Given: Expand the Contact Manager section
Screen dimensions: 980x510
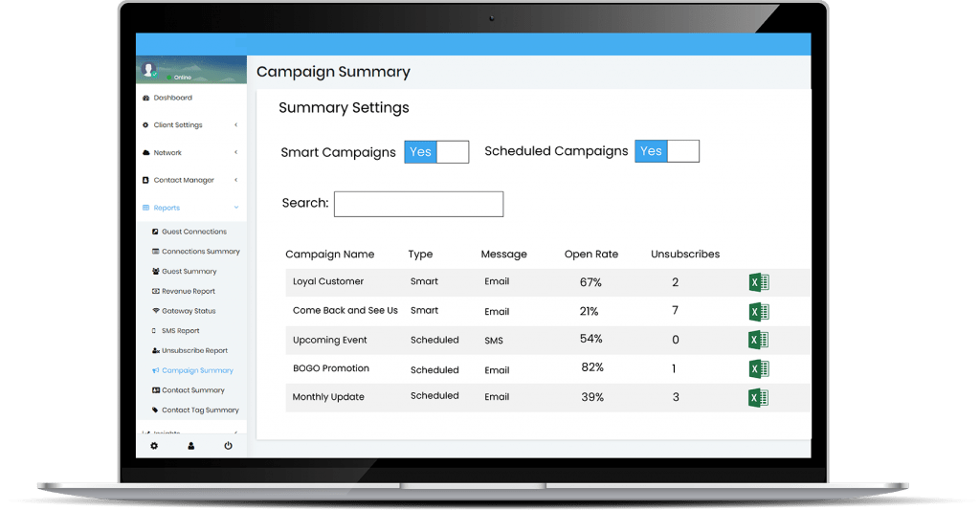Looking at the screenshot, I should [x=184, y=180].
